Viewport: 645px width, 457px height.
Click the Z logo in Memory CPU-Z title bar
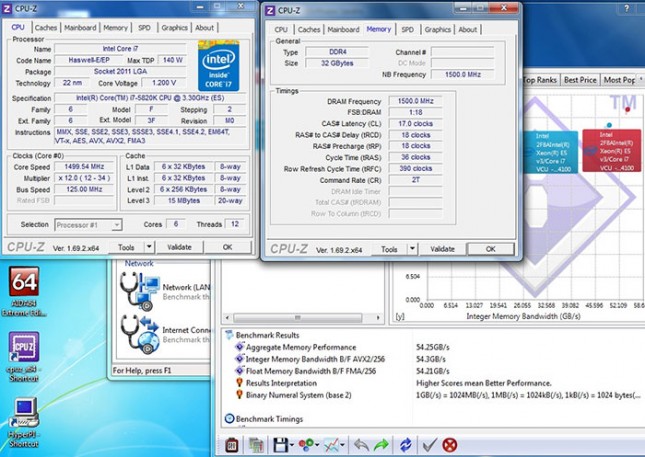click(x=270, y=10)
